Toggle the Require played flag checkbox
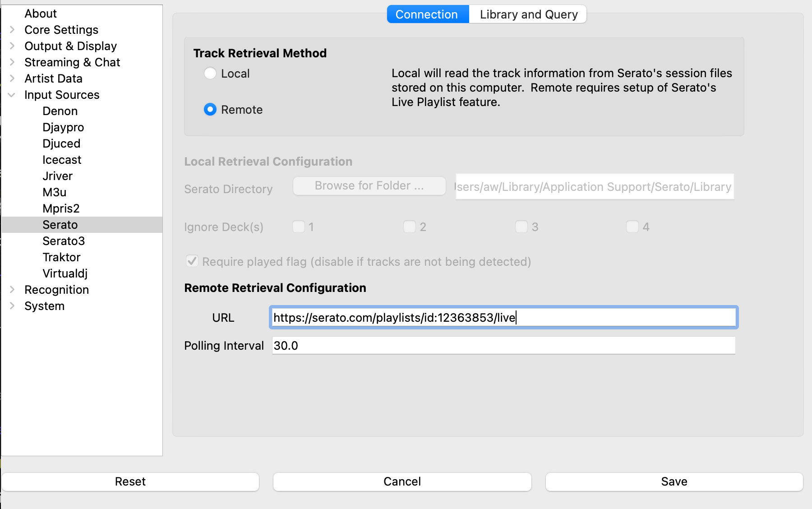This screenshot has width=812, height=509. pos(192,261)
